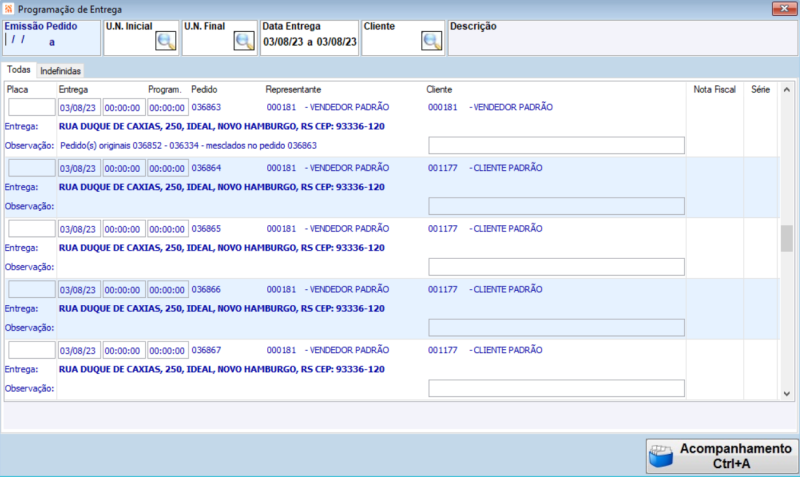Click the Placa field for pedido 036865
The image size is (800, 477).
point(32,229)
